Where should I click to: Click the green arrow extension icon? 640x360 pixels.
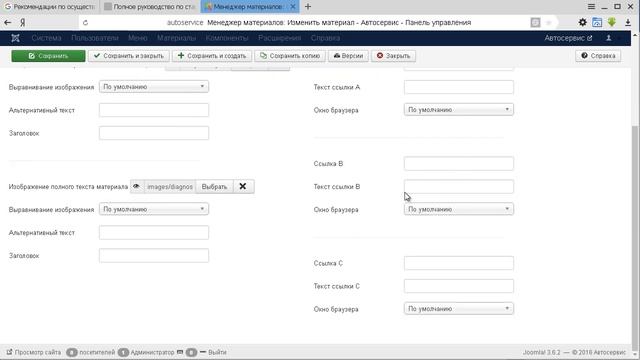[611, 22]
